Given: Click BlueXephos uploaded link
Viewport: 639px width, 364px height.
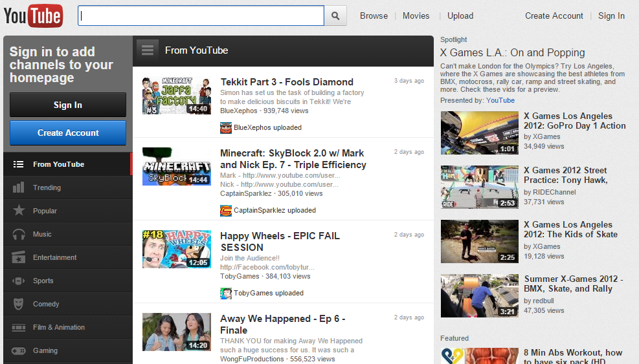Looking at the screenshot, I should tap(267, 128).
